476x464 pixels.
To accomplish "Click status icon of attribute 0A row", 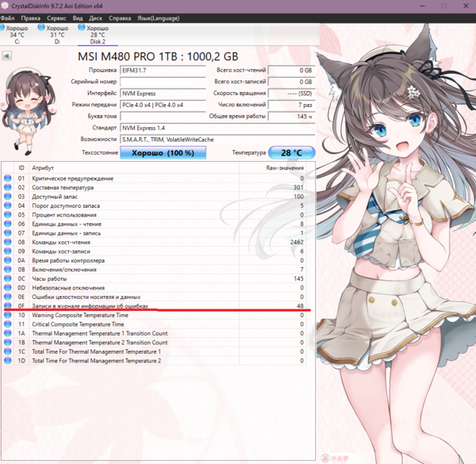I will pyautogui.click(x=8, y=260).
